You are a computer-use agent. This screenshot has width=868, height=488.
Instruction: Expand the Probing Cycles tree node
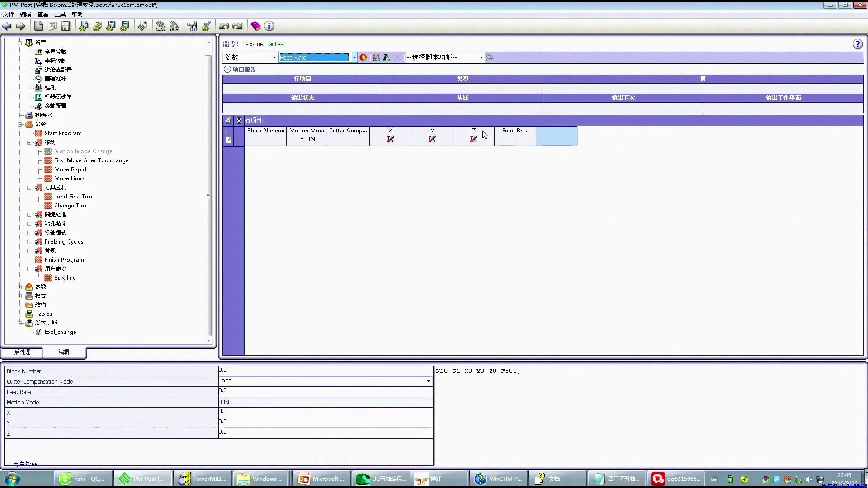pyautogui.click(x=29, y=242)
